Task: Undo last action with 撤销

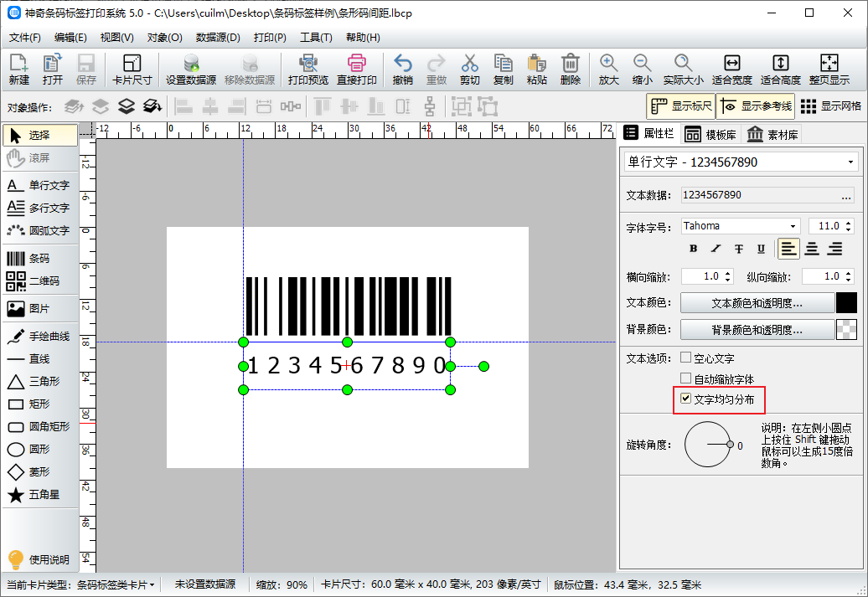Action: click(402, 69)
